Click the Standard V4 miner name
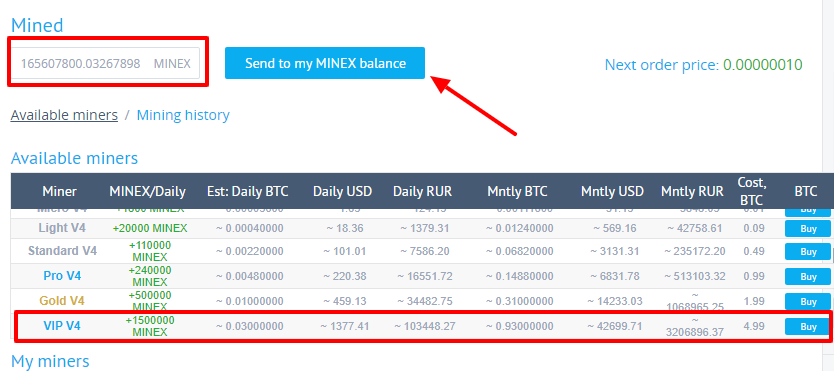The width and height of the screenshot is (834, 371). [x=62, y=251]
